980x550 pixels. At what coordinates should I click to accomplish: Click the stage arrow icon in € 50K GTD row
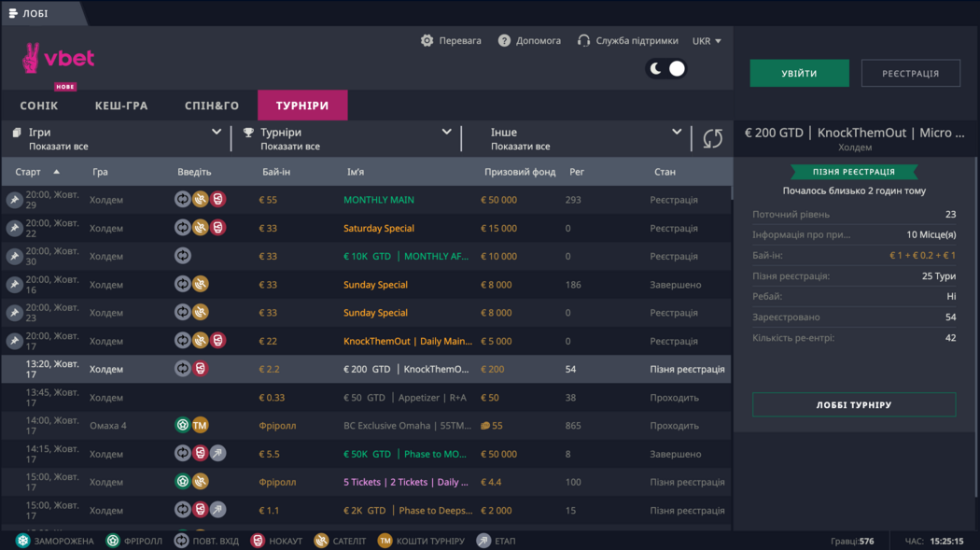[217, 454]
